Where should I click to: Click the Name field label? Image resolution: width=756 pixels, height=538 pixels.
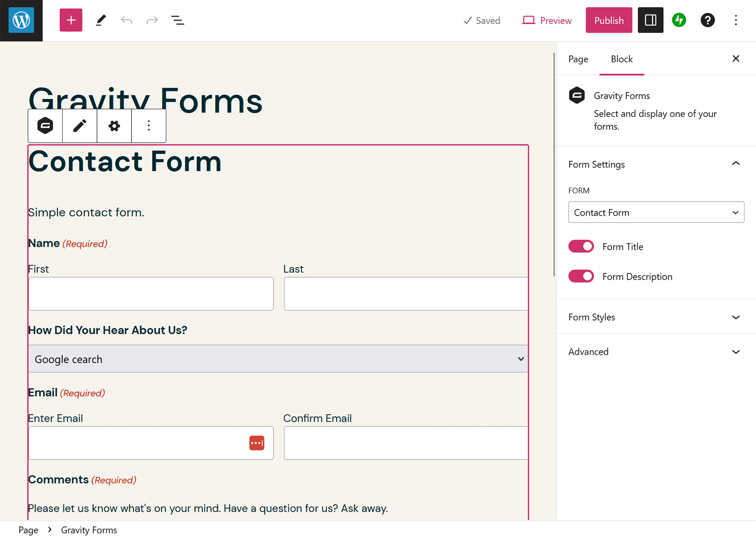44,243
